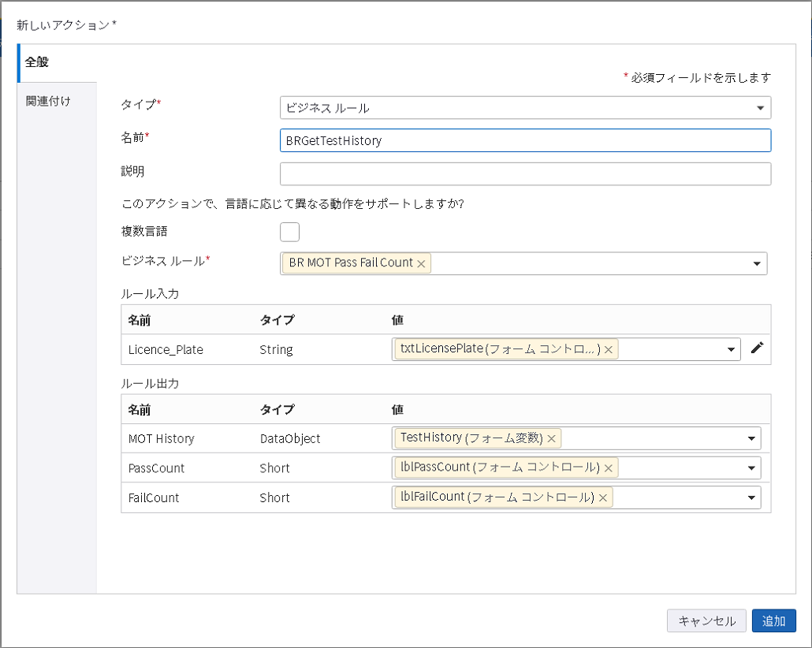812x648 pixels.
Task: Enable the 複数言語 checkbox
Action: coord(289,232)
